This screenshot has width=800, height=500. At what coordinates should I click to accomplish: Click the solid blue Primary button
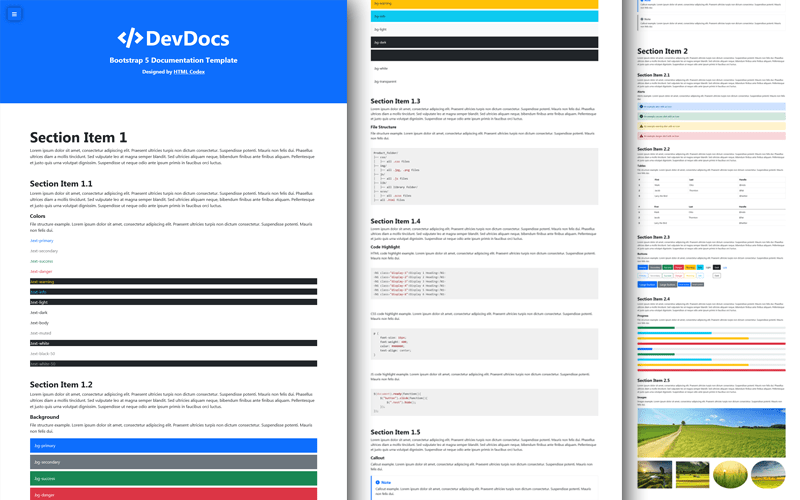click(x=643, y=267)
